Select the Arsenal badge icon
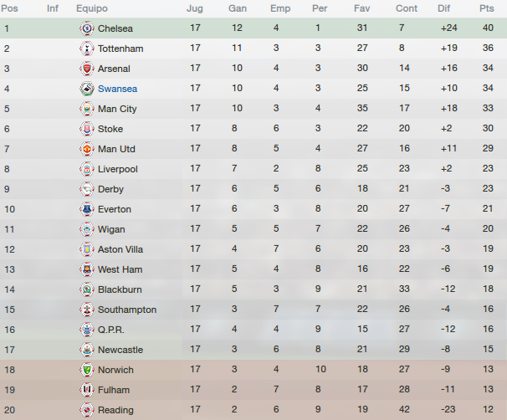507x420 pixels. pos(87,69)
